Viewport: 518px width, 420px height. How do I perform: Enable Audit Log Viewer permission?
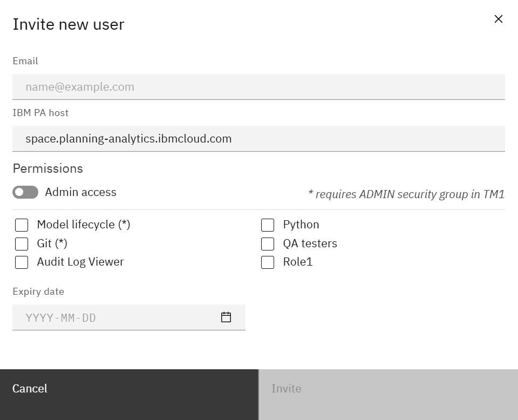22,262
